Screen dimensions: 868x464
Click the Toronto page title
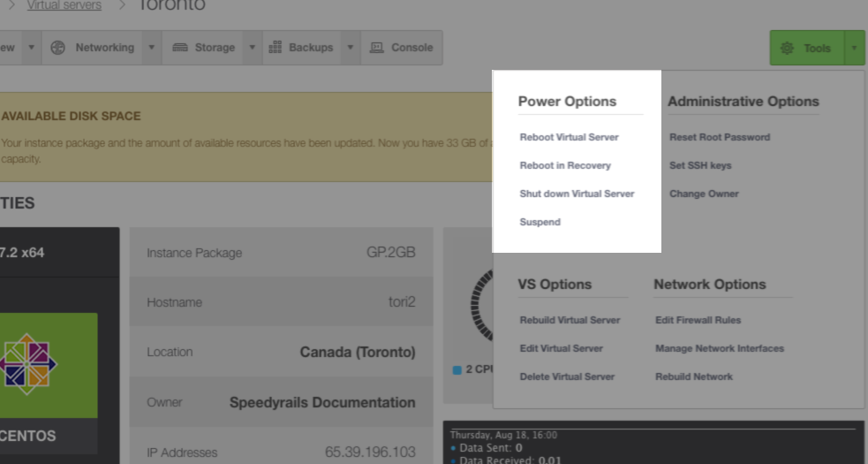tap(171, 5)
